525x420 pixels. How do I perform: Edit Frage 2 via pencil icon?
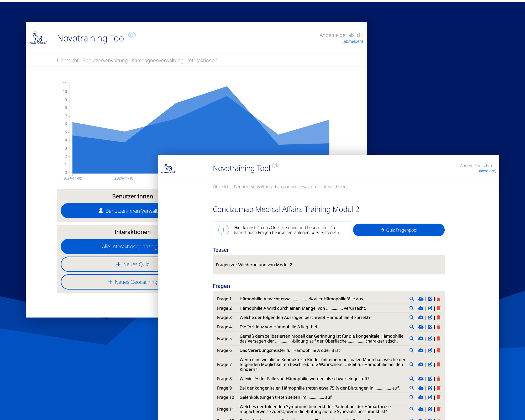[x=430, y=308]
